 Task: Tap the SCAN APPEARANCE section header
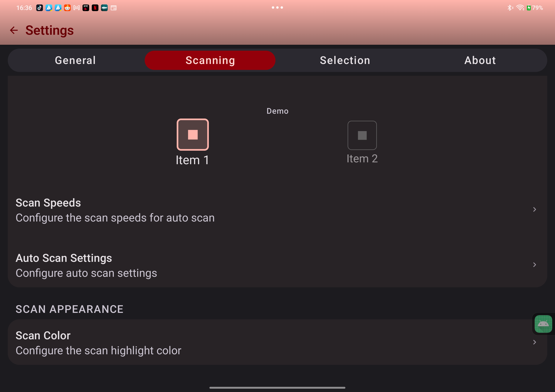coord(70,309)
